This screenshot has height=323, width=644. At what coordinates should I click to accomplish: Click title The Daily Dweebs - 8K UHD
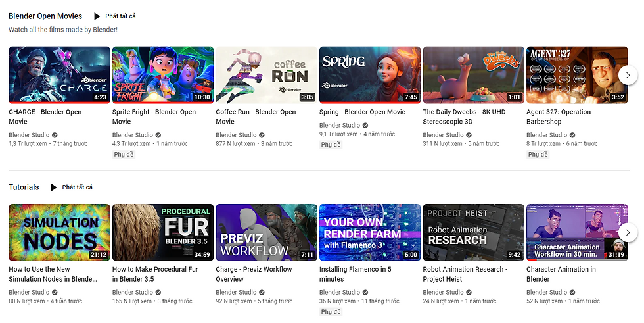464,116
